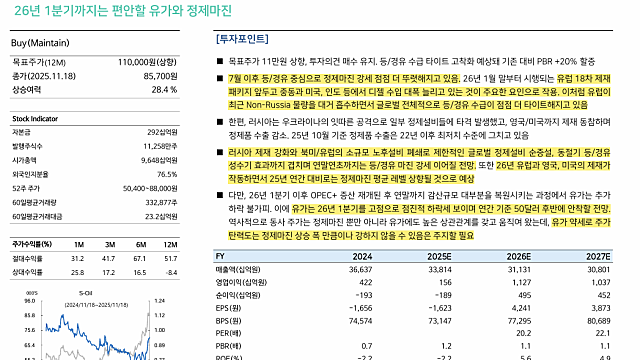Click market cap value '9,648십억원'
The width and height of the screenshot is (640, 360).
[159, 160]
